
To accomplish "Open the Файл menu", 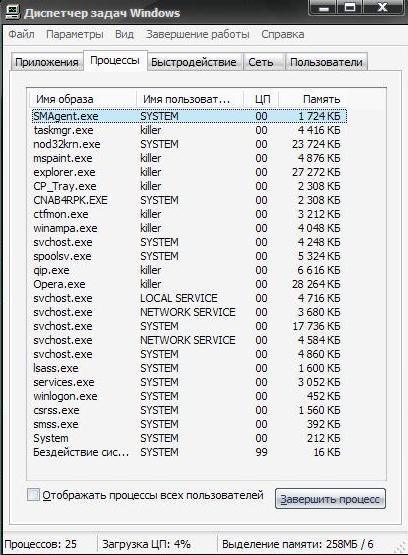I will click(21, 34).
